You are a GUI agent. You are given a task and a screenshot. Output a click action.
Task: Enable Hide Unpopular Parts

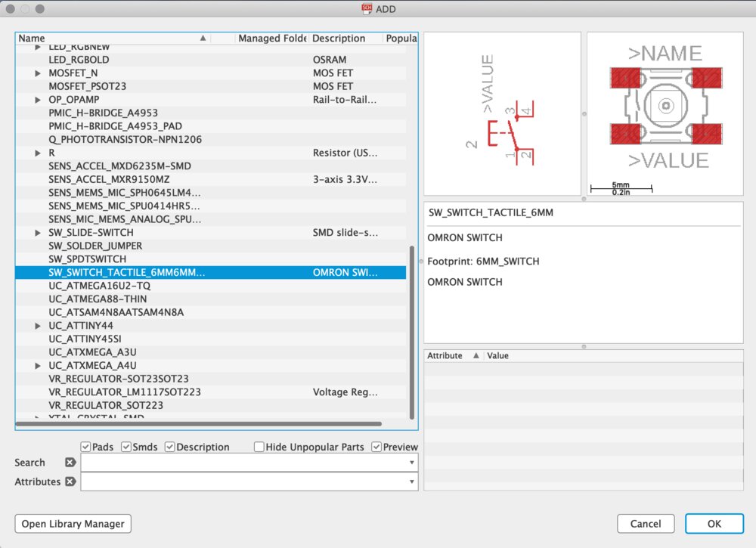point(259,447)
